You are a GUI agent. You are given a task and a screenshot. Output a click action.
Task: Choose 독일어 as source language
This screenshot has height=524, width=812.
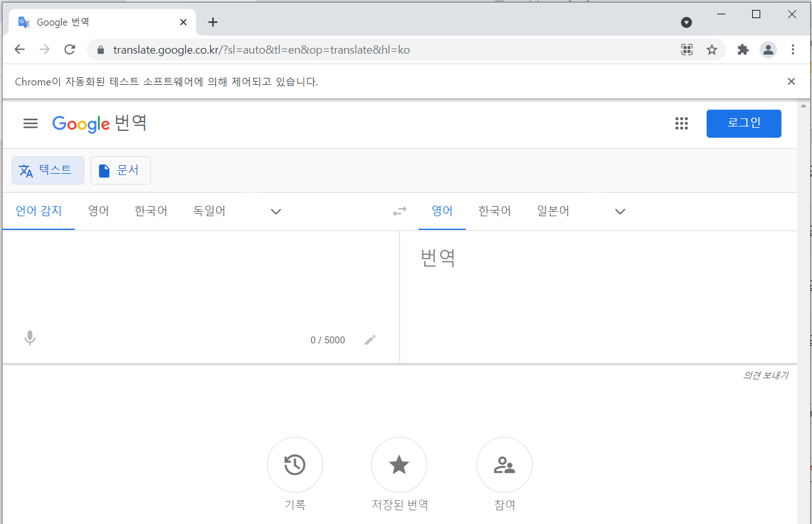point(210,211)
